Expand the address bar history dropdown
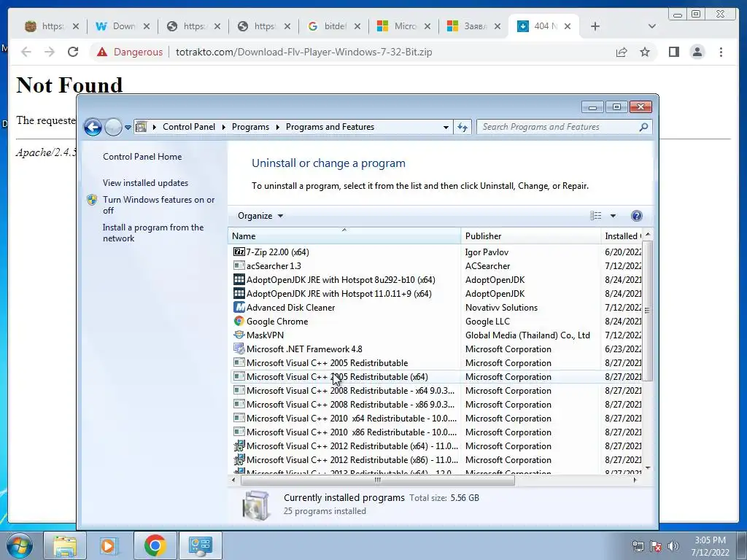Viewport: 747px width, 560px height. 446,127
